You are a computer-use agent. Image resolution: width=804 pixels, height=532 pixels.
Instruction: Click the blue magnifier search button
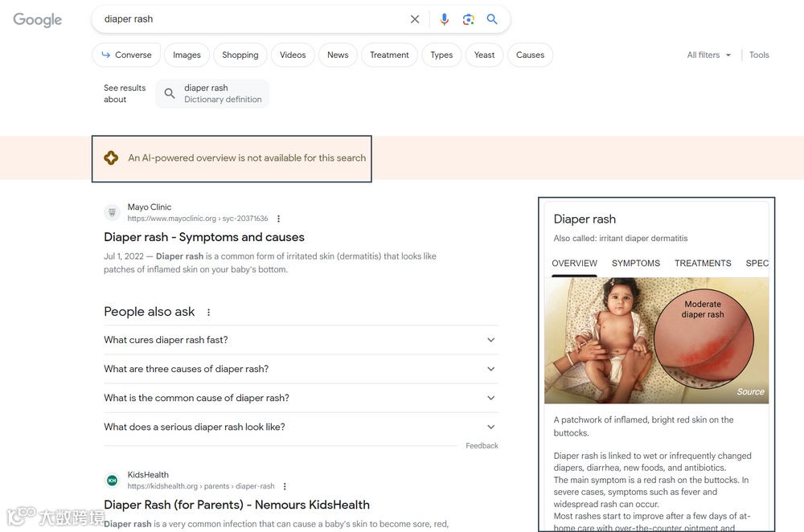[492, 19]
